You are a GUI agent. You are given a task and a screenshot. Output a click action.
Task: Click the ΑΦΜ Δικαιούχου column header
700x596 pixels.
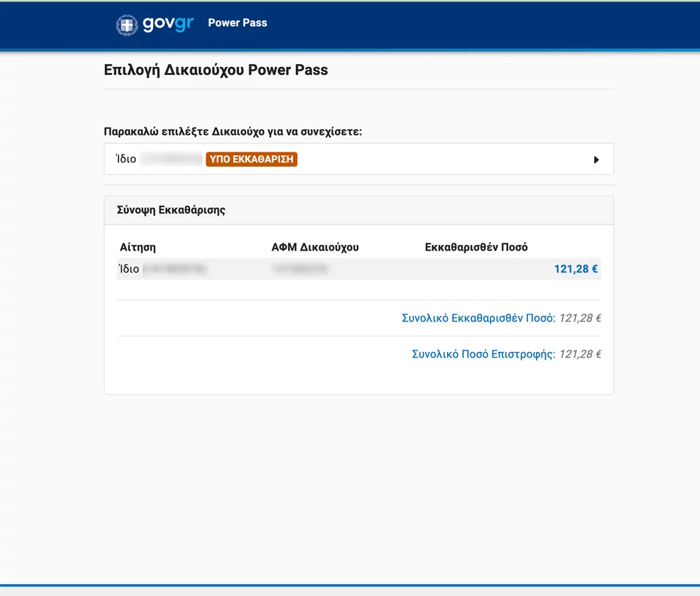click(x=315, y=247)
